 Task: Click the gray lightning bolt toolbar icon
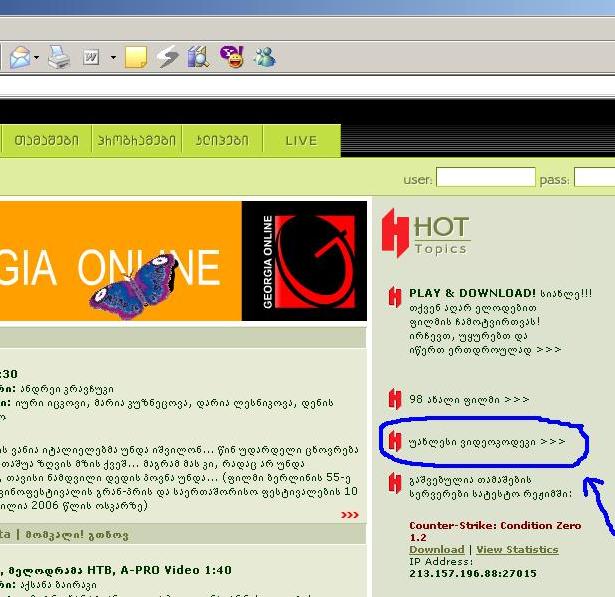coord(167,57)
